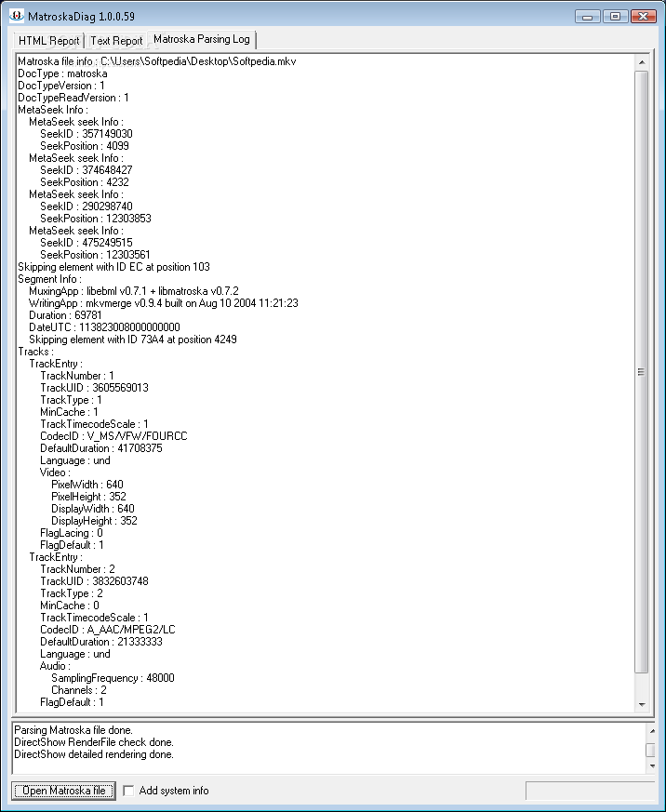The image size is (666, 812).
Task: Click the parsing log scroll down arrow
Action: (x=642, y=704)
